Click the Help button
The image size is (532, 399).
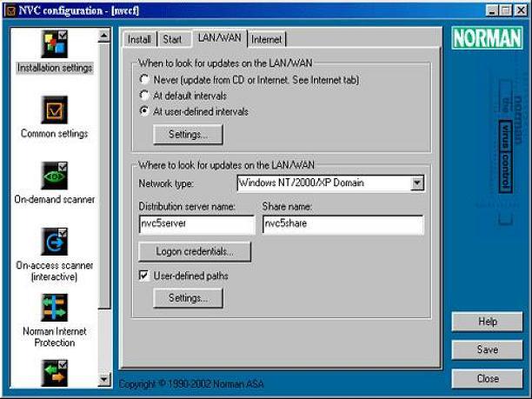pyautogui.click(x=487, y=322)
